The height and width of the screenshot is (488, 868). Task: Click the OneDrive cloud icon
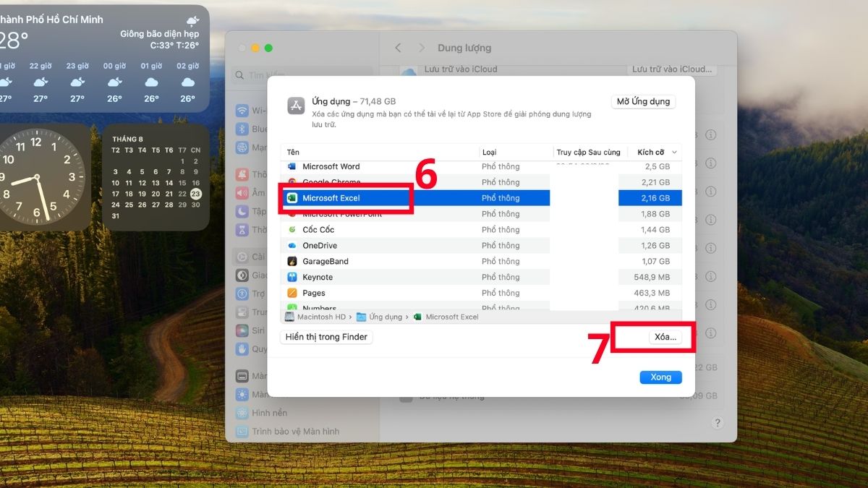click(x=292, y=245)
